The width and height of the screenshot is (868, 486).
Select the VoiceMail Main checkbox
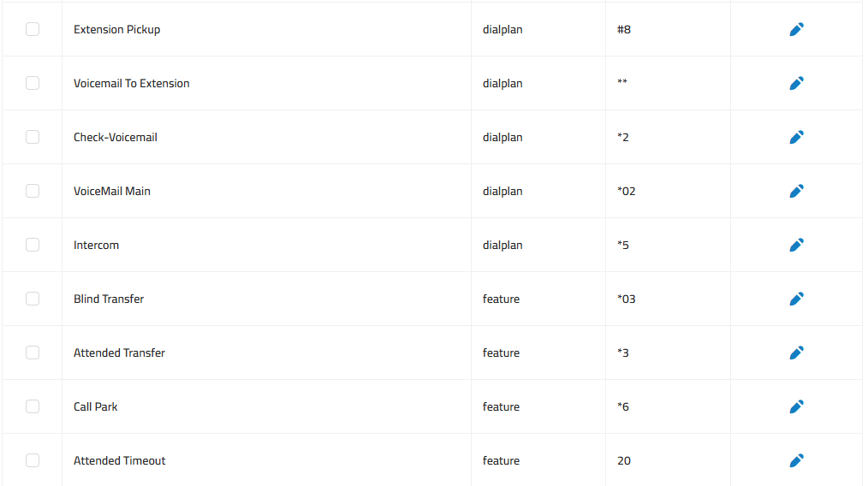33,191
